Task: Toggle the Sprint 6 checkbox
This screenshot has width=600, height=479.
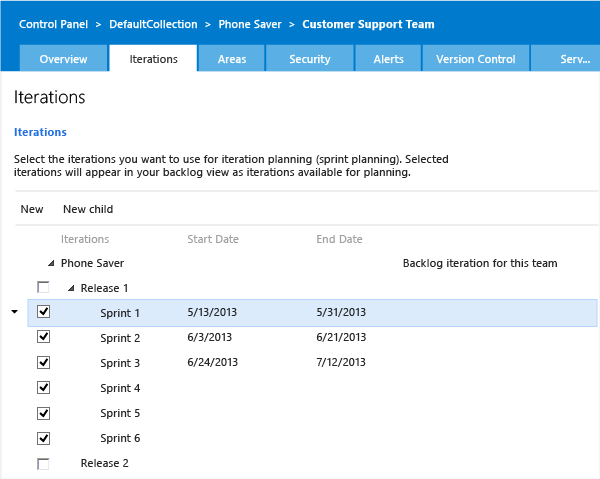Action: pos(43,438)
